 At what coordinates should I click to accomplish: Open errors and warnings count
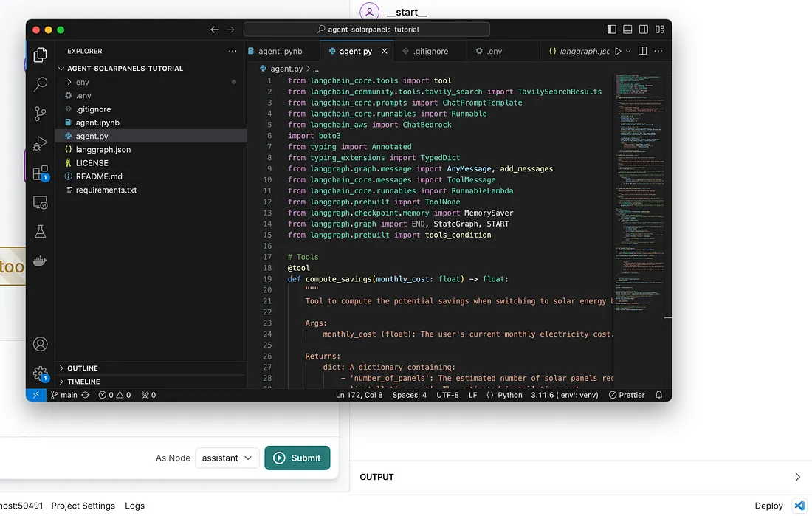coord(114,395)
